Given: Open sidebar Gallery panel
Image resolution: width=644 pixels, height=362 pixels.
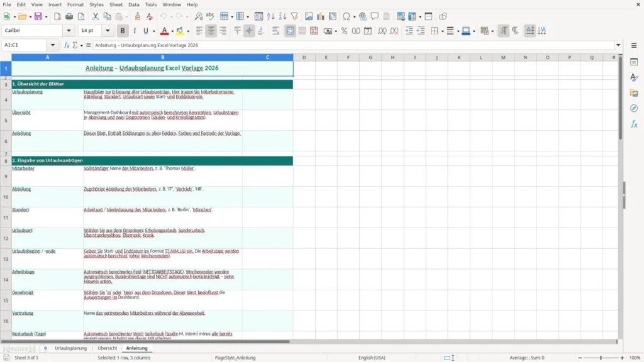Looking at the screenshot, I should point(634,93).
